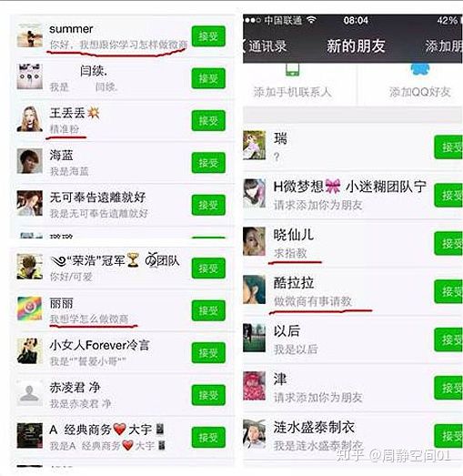Viewport: 463px width, 476px height.
Task: Open 王丢丢's avatar picture
Action: (x=29, y=119)
